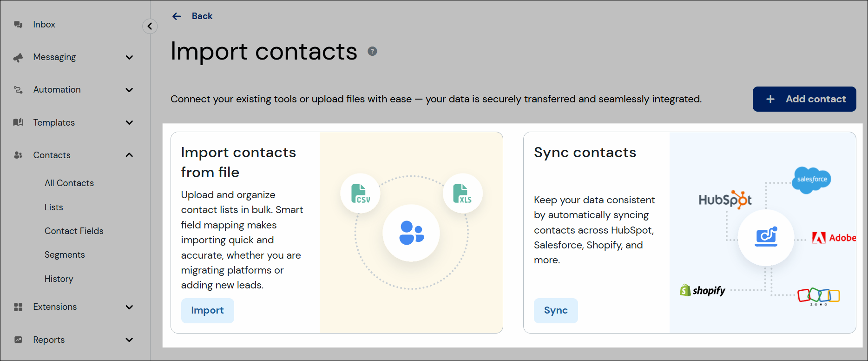Screen dimensions: 868x361
Task: Select the XLS file icon
Action: click(462, 193)
